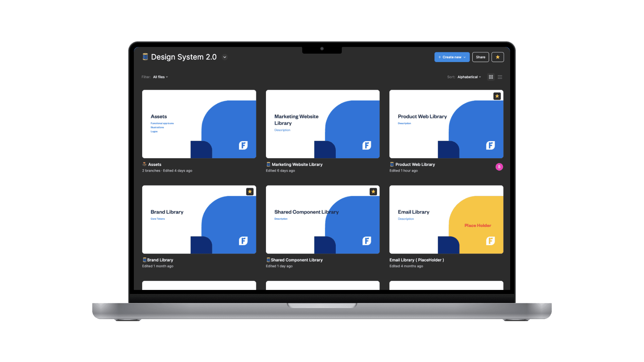Click the thread spool icon beside Design System 2.0

click(x=145, y=57)
